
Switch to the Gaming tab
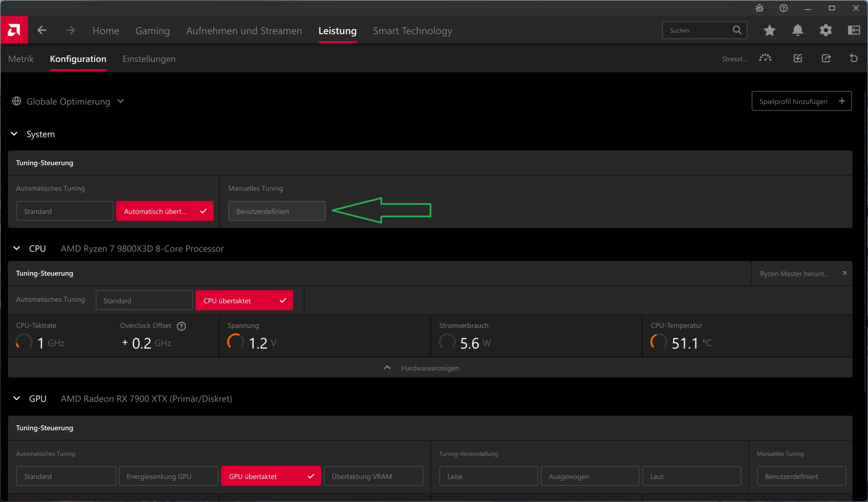coord(152,31)
